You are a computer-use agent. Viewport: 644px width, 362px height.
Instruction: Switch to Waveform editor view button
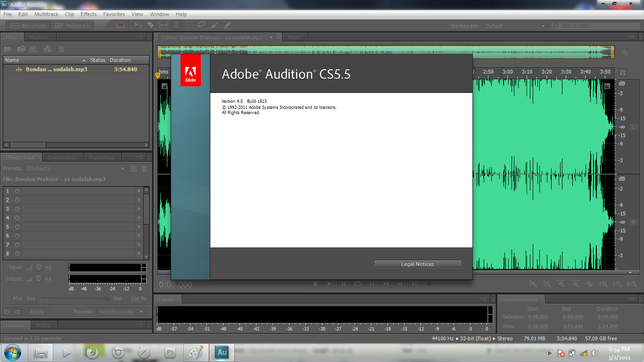tap(29, 25)
